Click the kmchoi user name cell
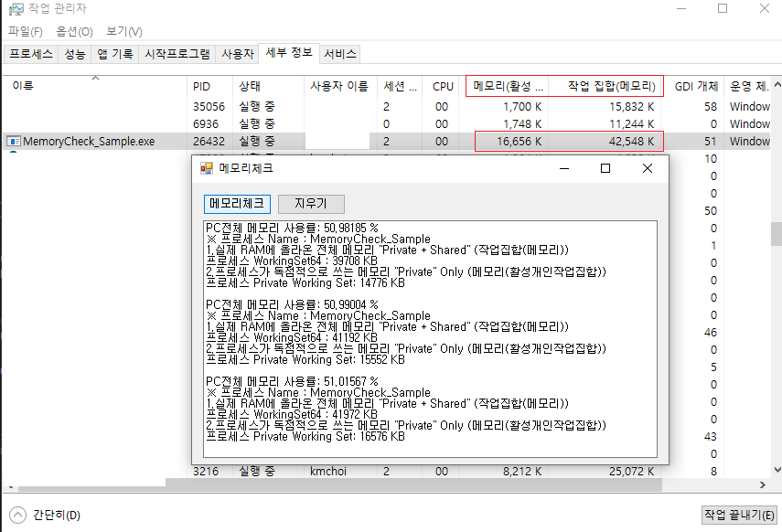782x532 pixels. click(328, 471)
